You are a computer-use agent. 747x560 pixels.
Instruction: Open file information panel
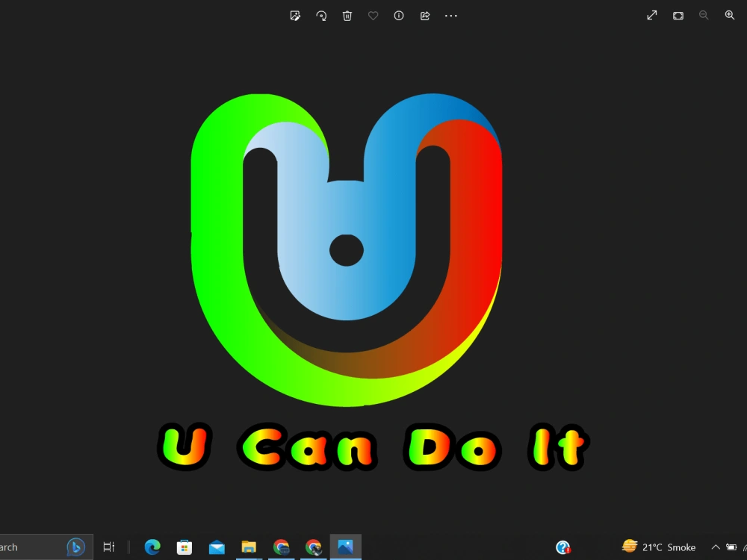[x=399, y=15]
